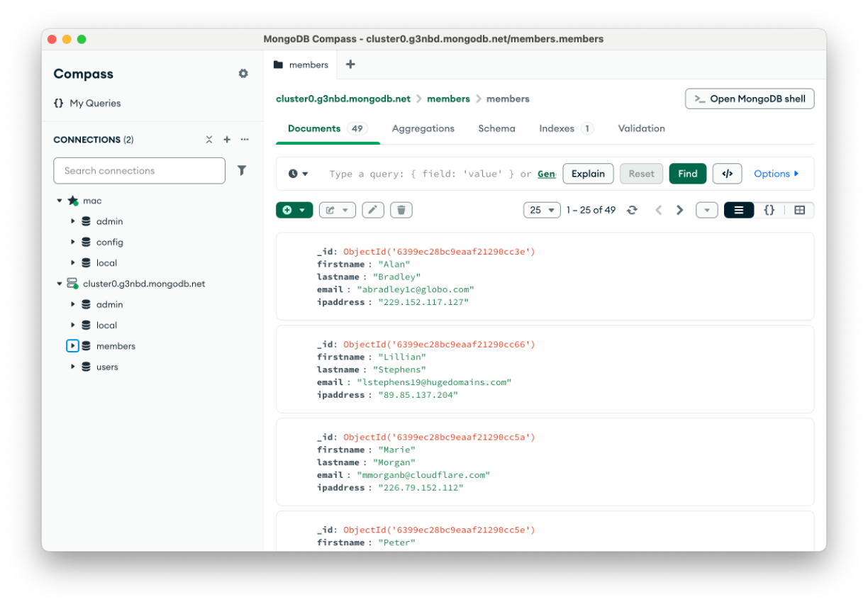Click the filter connections funnel icon
Image resolution: width=868 pixels, height=607 pixels.
(242, 170)
